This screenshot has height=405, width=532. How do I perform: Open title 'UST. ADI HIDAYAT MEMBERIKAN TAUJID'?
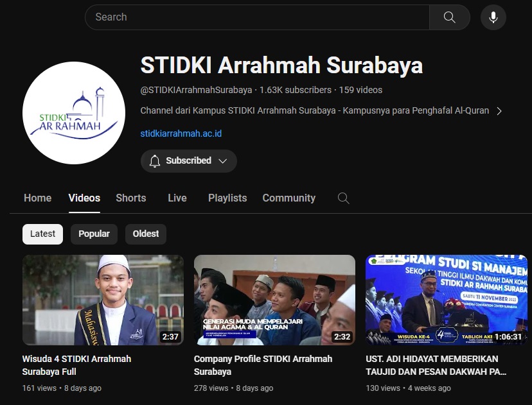coord(436,365)
